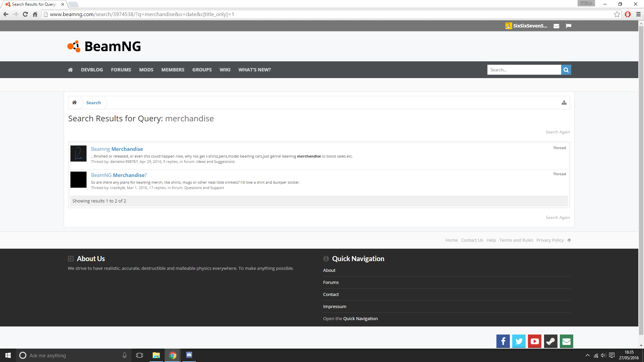This screenshot has height=362, width=644.
Task: Open the GROUPS menu item
Action: point(202,70)
